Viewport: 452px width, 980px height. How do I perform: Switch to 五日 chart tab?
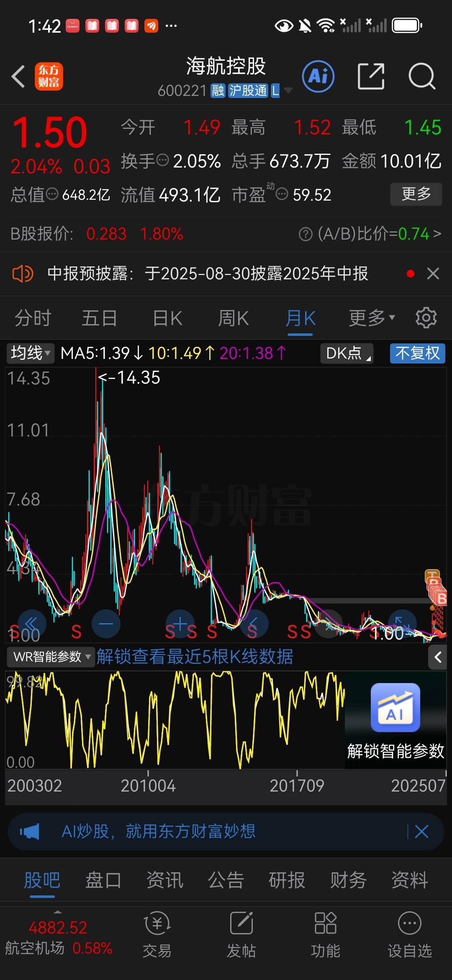click(100, 318)
